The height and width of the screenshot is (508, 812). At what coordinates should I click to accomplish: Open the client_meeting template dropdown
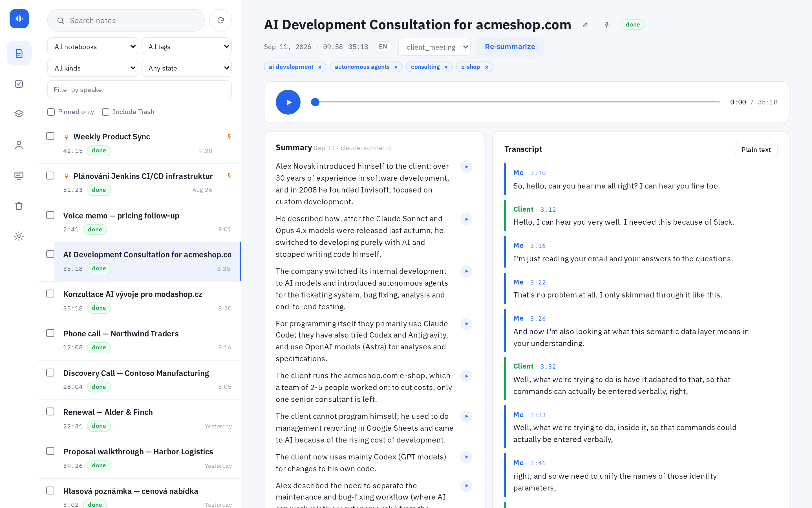(x=434, y=47)
